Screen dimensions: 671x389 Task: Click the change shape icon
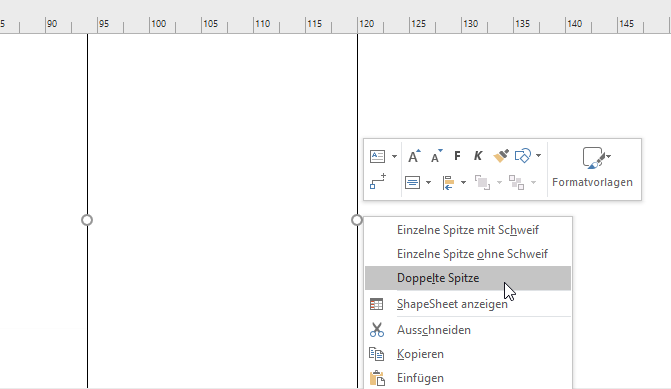(523, 156)
